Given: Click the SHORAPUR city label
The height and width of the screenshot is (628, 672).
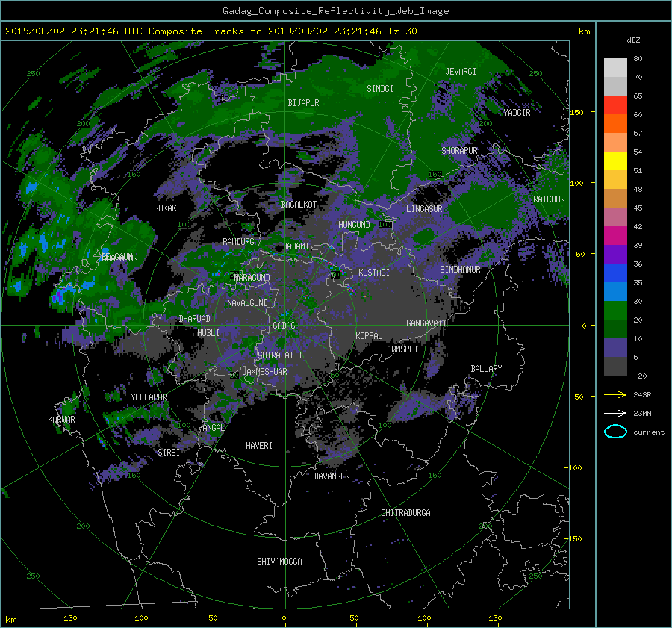Looking at the screenshot, I should point(459,151).
